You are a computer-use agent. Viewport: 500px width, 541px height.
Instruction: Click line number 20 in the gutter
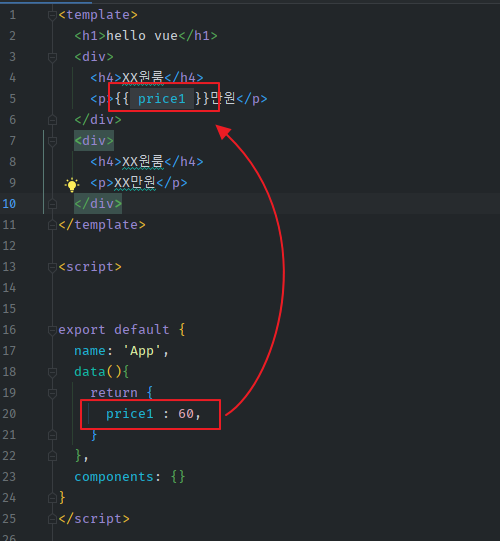tap(9, 414)
